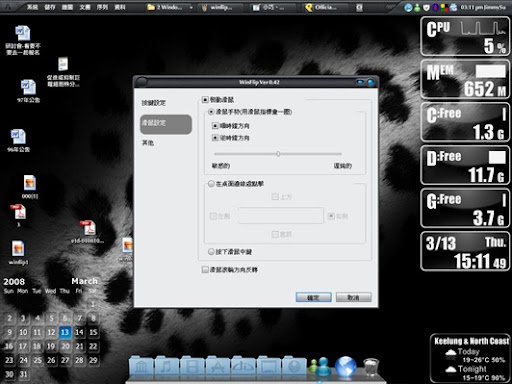The width and height of the screenshot is (512, 384).
Task: Click the multicolored squares tray icon
Action: pos(444,7)
